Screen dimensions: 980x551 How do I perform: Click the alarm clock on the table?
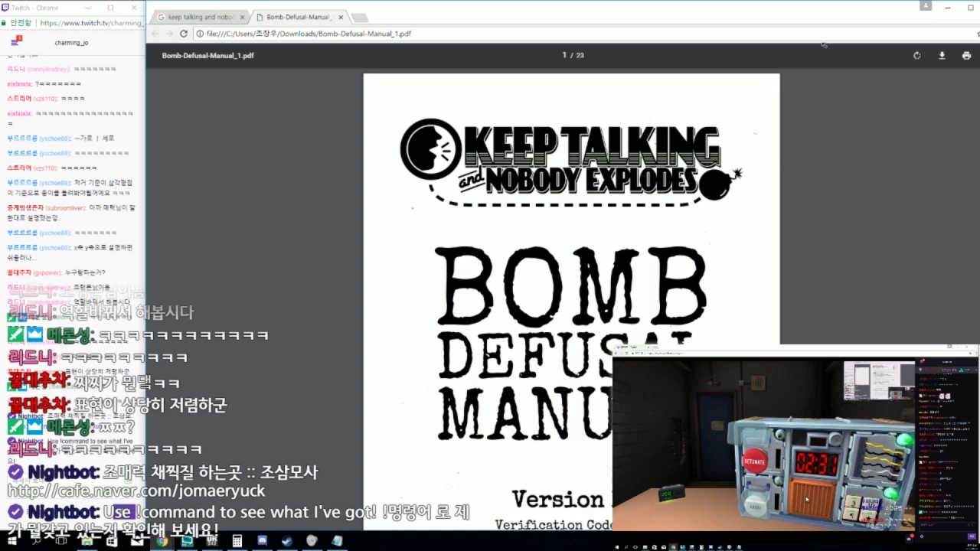[x=671, y=494]
